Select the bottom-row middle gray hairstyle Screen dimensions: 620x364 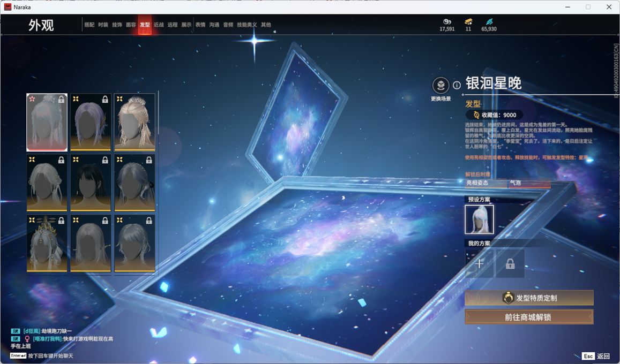pyautogui.click(x=91, y=244)
